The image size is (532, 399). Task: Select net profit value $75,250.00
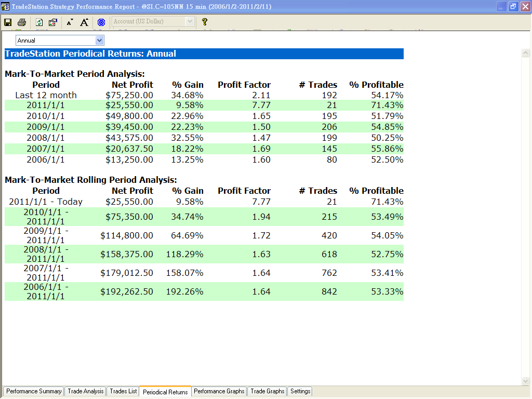(129, 96)
